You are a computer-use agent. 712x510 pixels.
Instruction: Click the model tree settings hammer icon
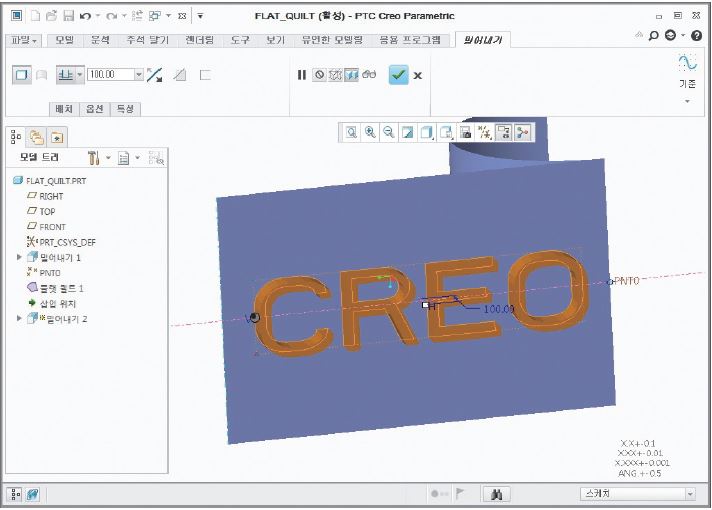pos(94,158)
